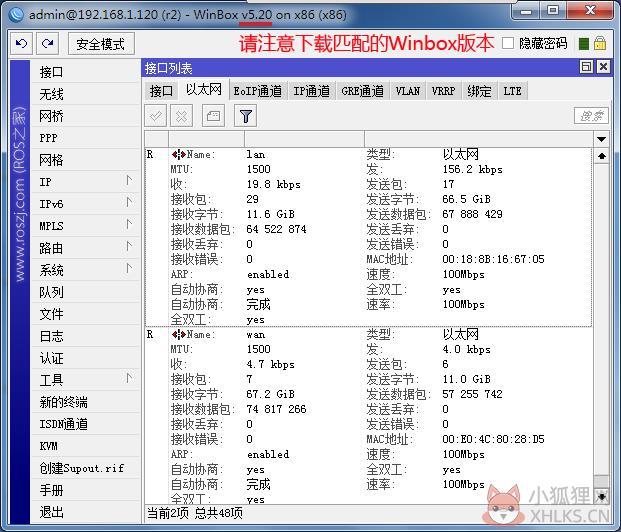
Task: Expand the IPv6 submenu
Action: point(129,202)
